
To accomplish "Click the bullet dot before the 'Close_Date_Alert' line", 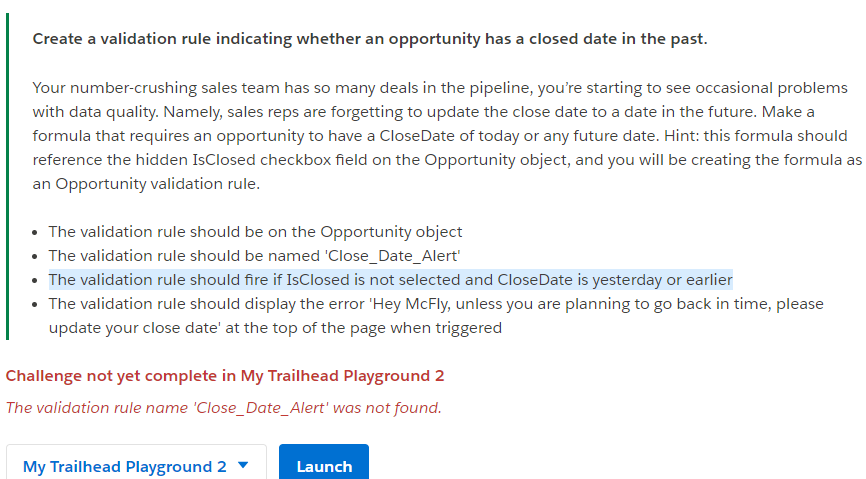I will [37, 257].
